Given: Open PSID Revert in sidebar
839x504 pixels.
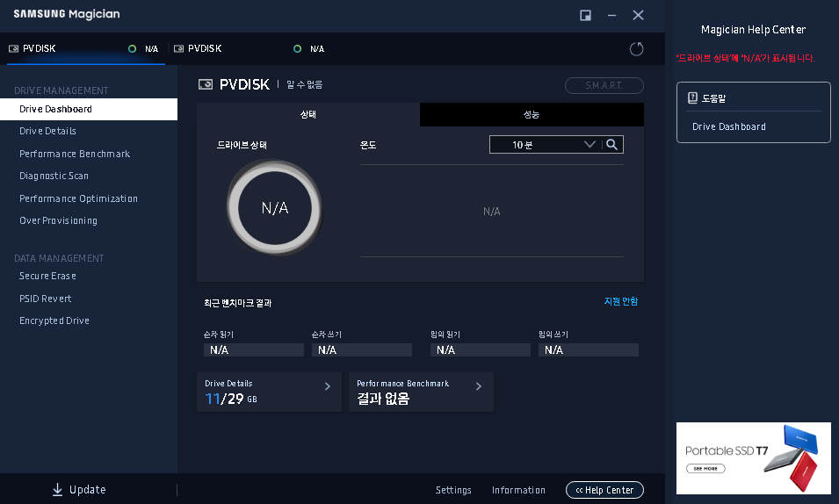Looking at the screenshot, I should 46,299.
